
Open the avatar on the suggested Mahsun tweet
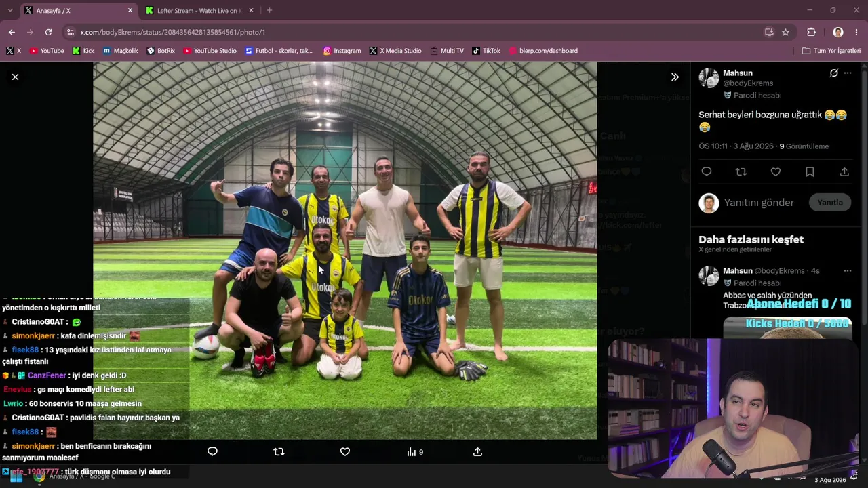709,276
